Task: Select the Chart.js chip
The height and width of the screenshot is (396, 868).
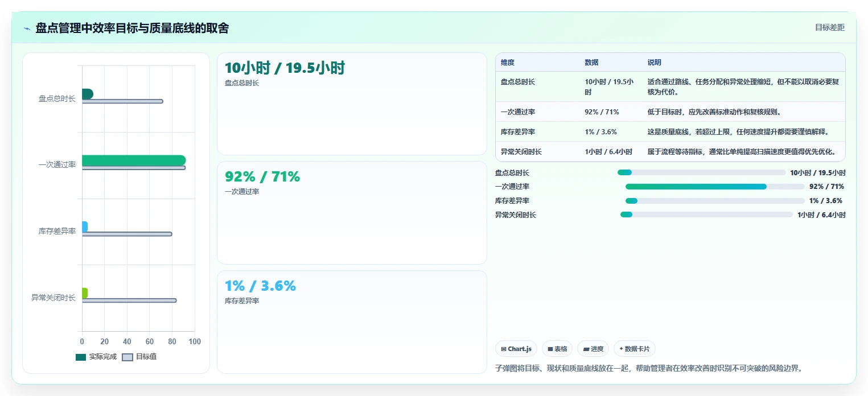Action: [x=516, y=349]
